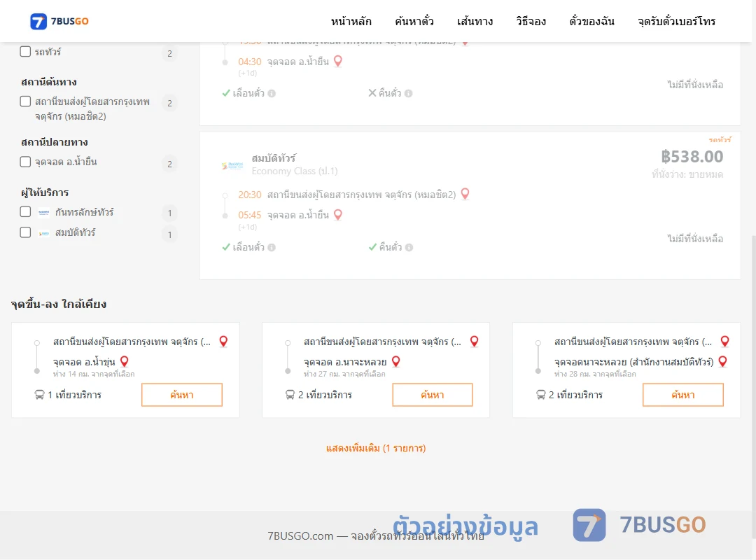Screen dimensions: 756x560
Task: Tick the รถทัวร์ filter checkbox
Action: click(x=25, y=52)
